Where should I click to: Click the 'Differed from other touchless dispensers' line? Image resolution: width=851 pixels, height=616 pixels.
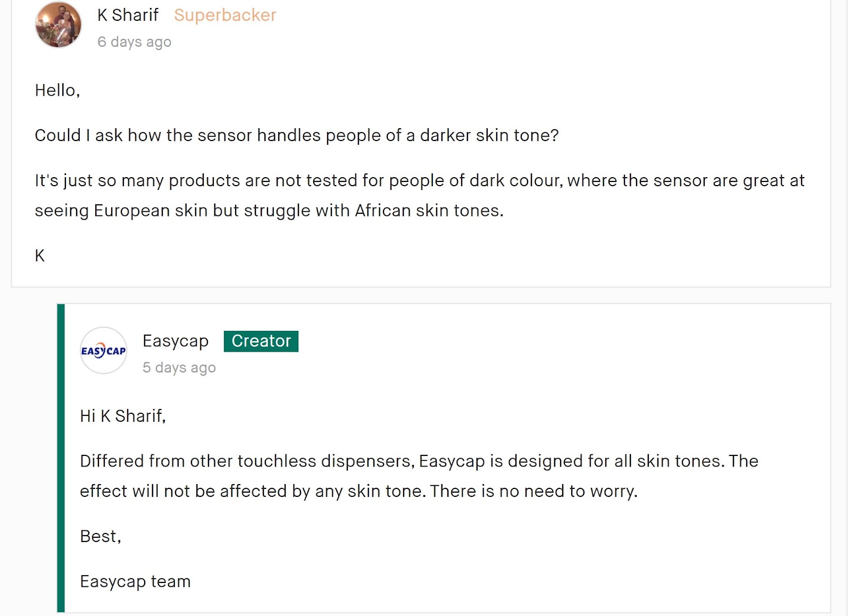(419, 461)
